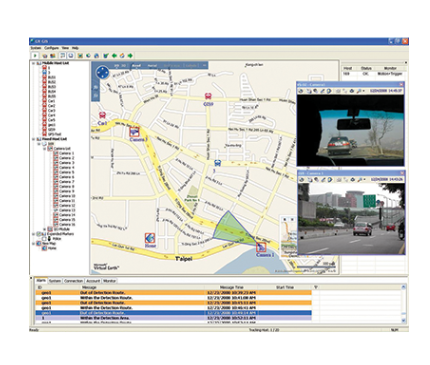
Task: Collapse the Fixed Host List tree node
Action: [33, 139]
